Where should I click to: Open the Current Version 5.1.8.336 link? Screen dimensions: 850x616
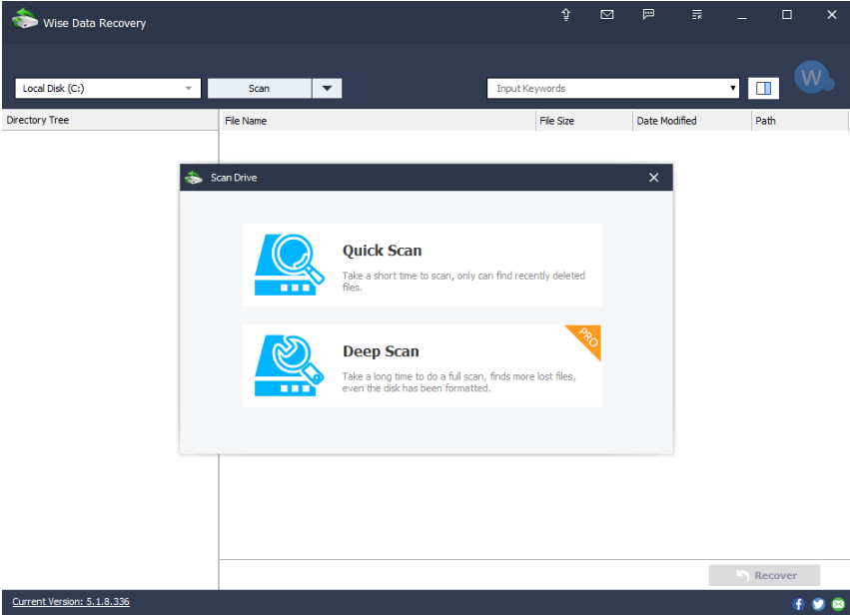click(x=71, y=602)
